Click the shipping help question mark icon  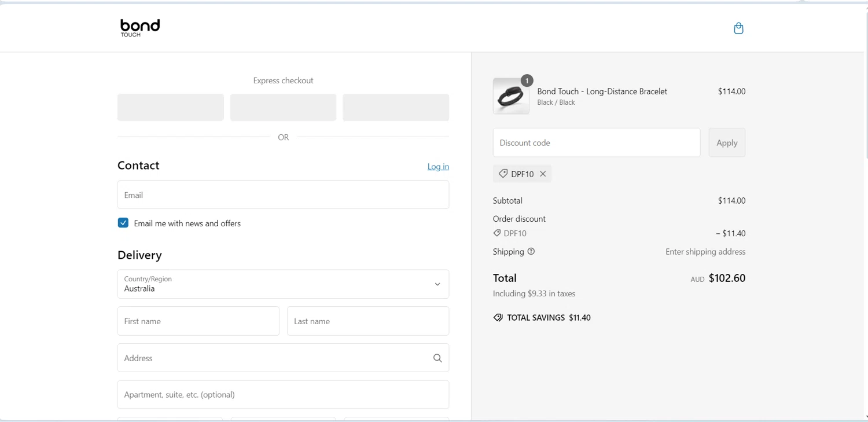click(x=531, y=251)
